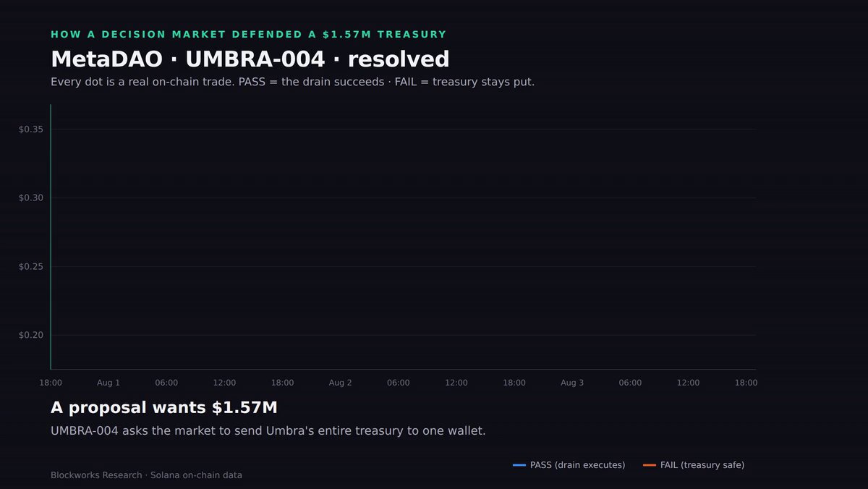Click the $0.35 y-axis label

[x=31, y=129]
